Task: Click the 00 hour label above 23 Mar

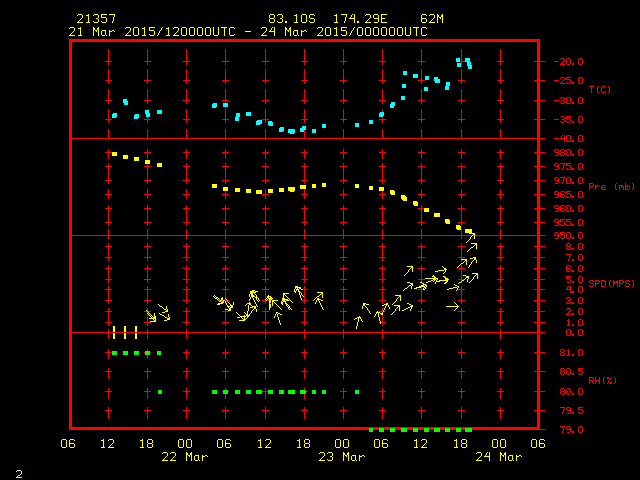Action: [342, 444]
